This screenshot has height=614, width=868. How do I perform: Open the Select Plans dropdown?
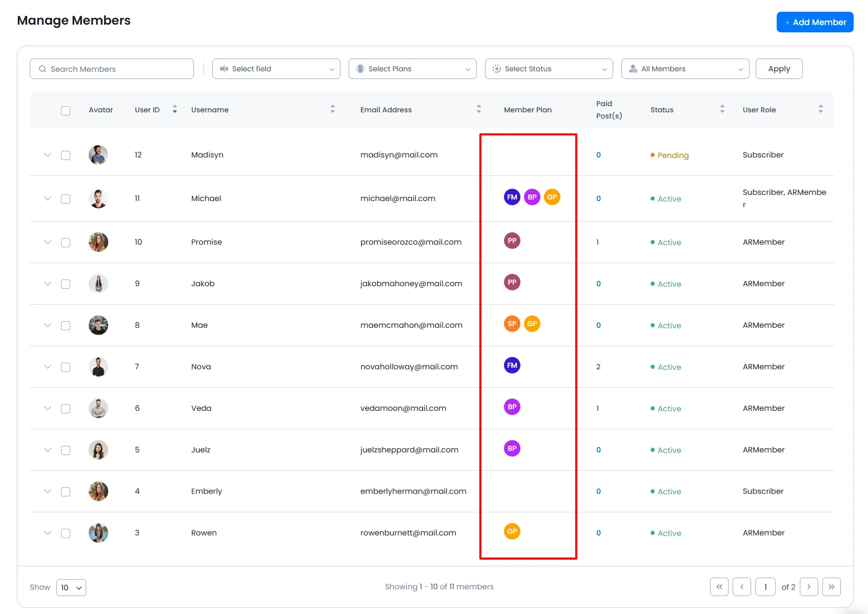click(412, 69)
